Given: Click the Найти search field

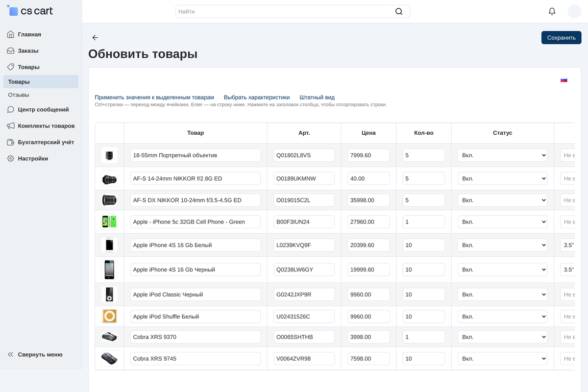Looking at the screenshot, I should (293, 11).
